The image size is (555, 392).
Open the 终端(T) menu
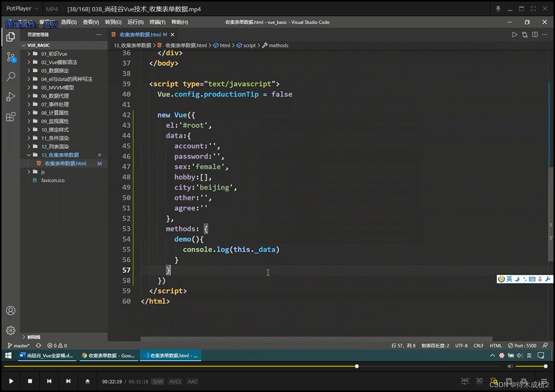coord(158,22)
